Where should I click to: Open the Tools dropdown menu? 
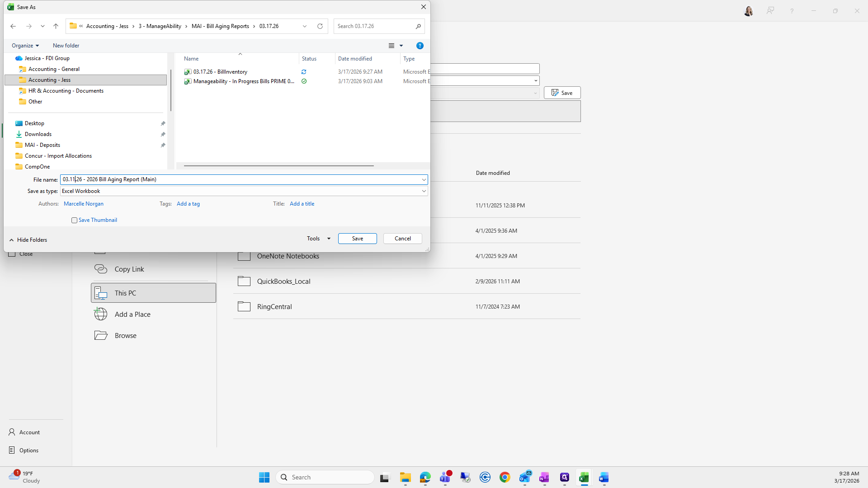click(318, 239)
